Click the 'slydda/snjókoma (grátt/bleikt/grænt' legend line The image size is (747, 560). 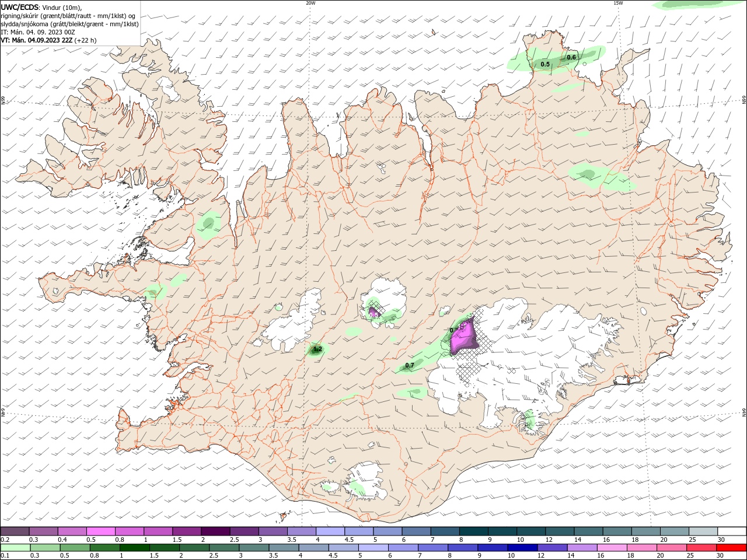[70, 24]
